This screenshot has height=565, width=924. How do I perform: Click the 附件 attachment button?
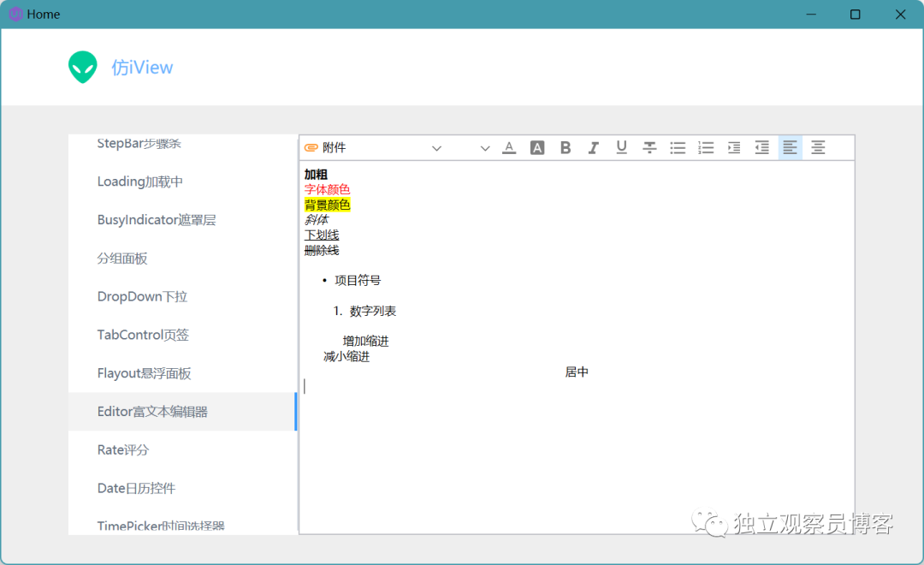[325, 147]
